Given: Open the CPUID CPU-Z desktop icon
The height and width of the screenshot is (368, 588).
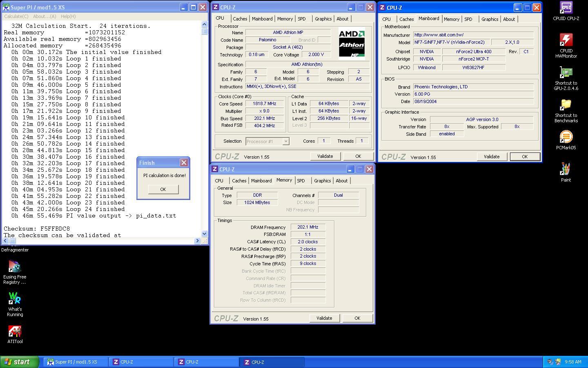Looking at the screenshot, I should point(566,11).
